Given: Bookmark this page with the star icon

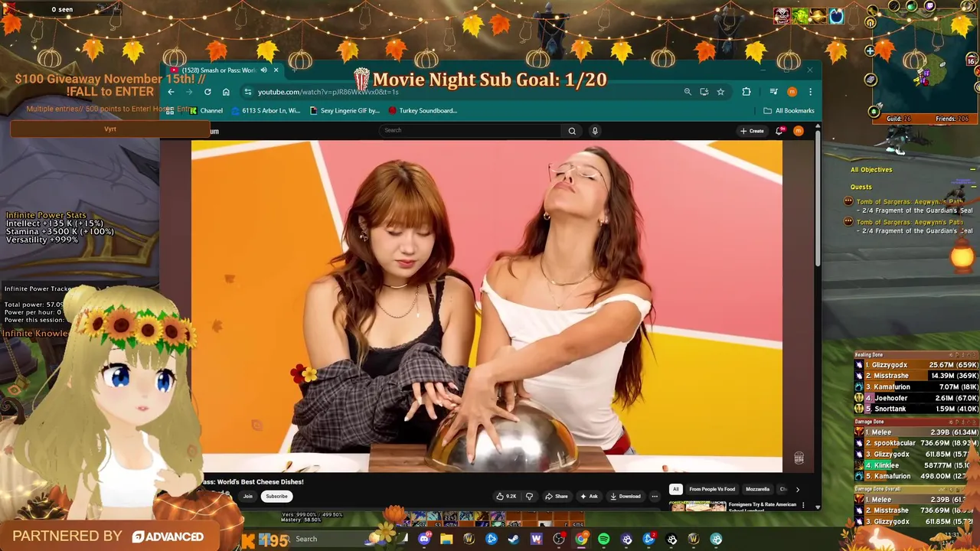Looking at the screenshot, I should pos(720,92).
